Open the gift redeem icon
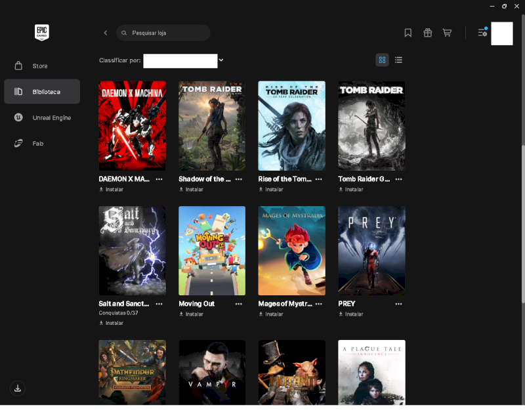The image size is (525, 420). tap(428, 33)
